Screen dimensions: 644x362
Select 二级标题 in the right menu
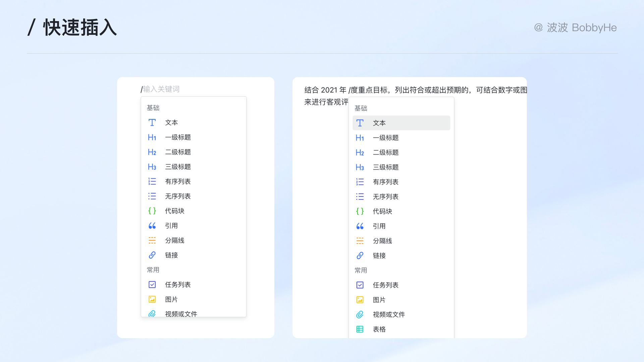[x=386, y=153]
